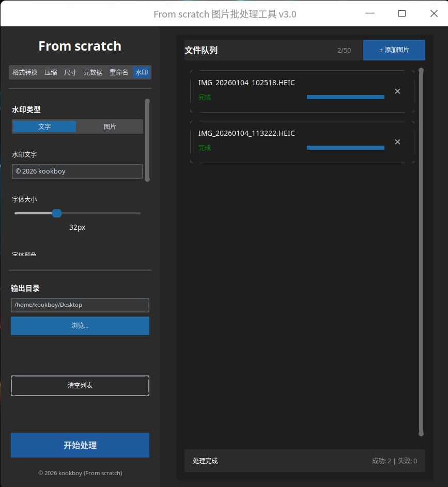Image resolution: width=448 pixels, height=487 pixels.
Task: Click progress bar of IMG_20260104_113222.HEIC
Action: pyautogui.click(x=346, y=148)
